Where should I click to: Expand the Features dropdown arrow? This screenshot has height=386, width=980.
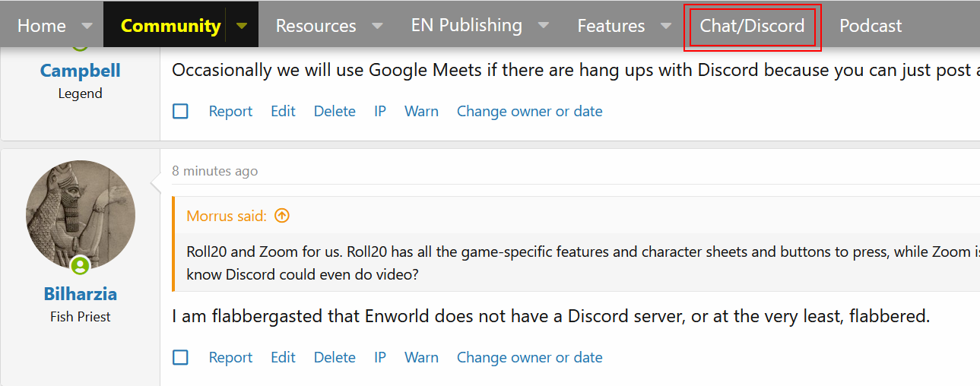tap(666, 25)
